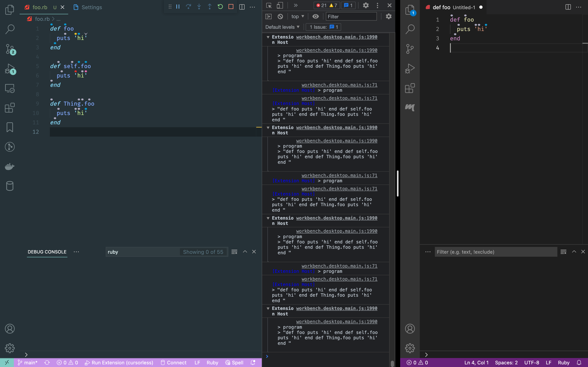Viewport: 588px width, 367px height.
Task: Toggle the live expression eye in DevTools
Action: point(315,16)
